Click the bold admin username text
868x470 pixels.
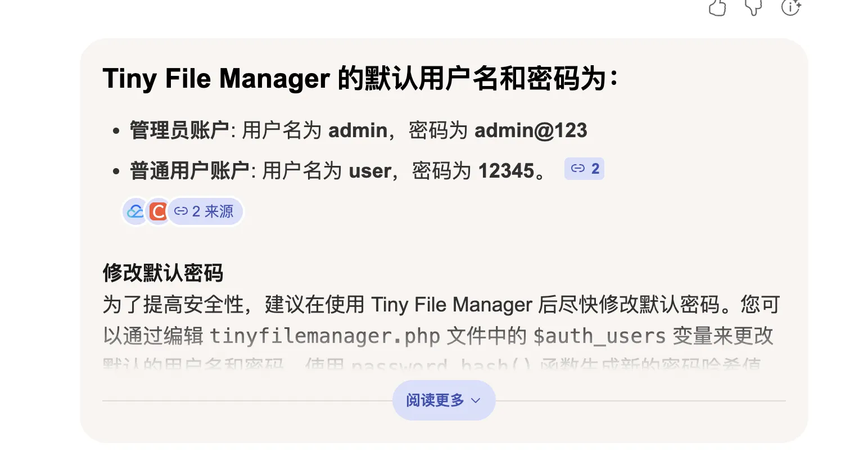pos(358,130)
